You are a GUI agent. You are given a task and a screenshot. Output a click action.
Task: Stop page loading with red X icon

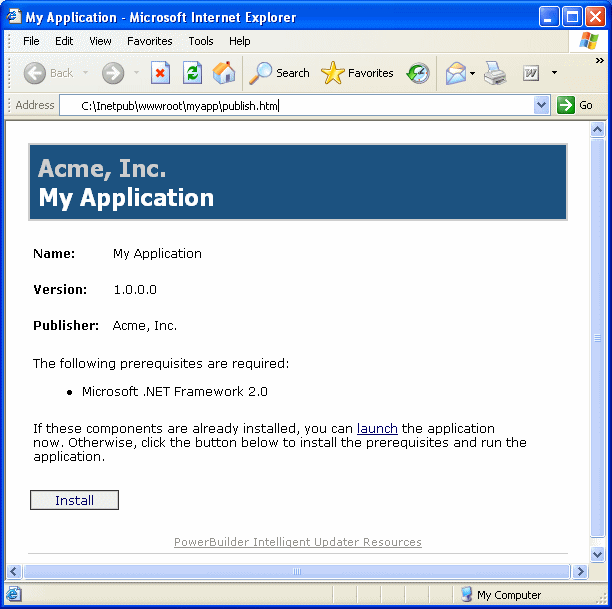[x=160, y=73]
